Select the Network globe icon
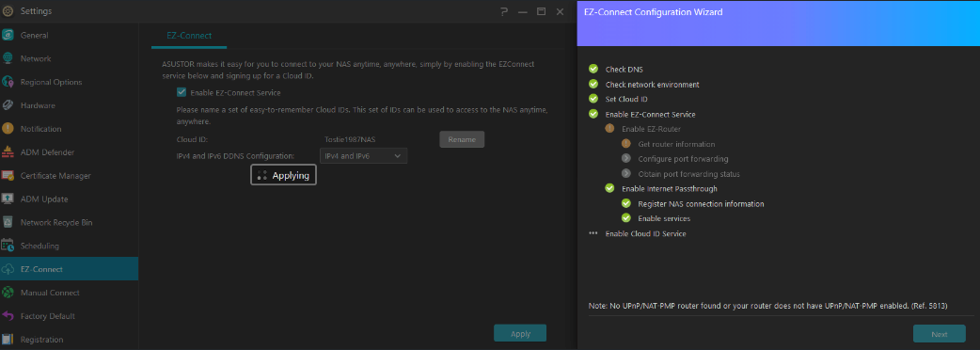 click(x=8, y=58)
